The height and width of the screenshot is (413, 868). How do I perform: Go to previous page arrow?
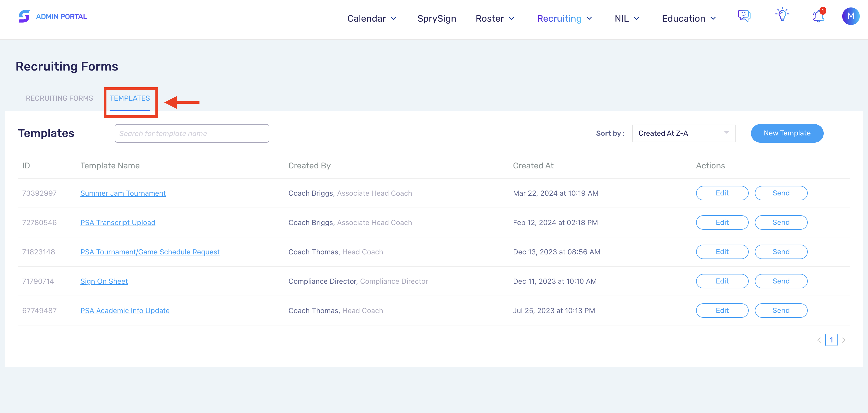click(x=819, y=340)
